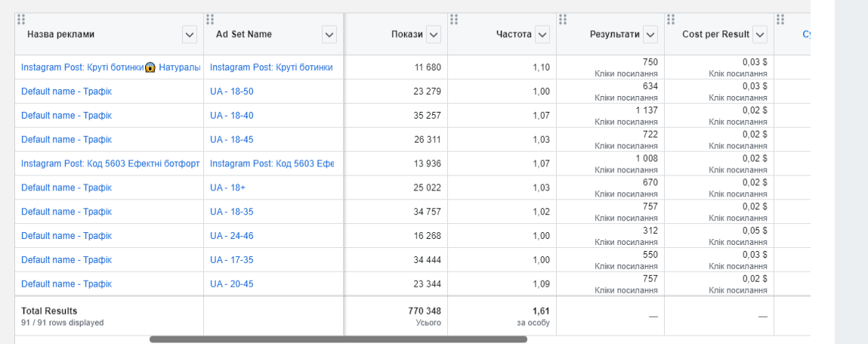Click the horizontal scrollbar thumb
The width and height of the screenshot is (868, 344).
click(x=338, y=339)
